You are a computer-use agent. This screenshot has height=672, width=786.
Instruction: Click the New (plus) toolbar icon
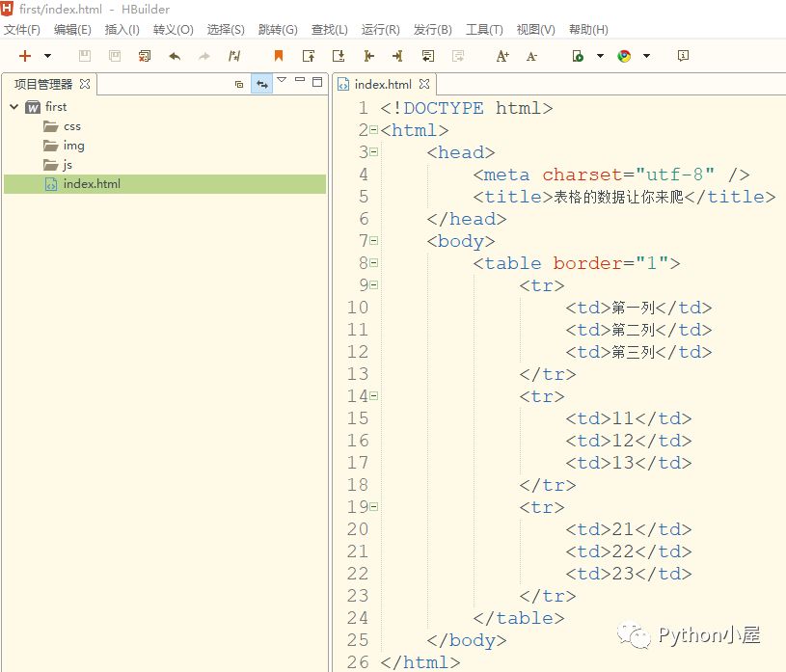pos(24,56)
